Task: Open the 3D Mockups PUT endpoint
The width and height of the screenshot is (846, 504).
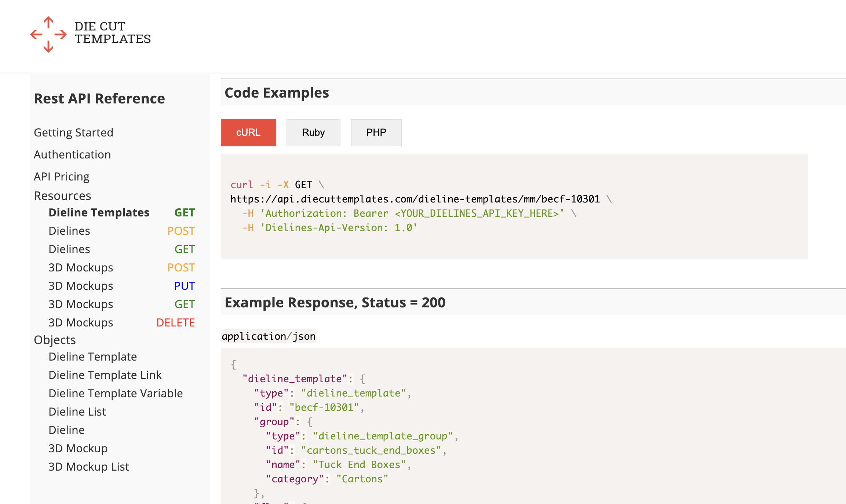Action: coord(81,286)
